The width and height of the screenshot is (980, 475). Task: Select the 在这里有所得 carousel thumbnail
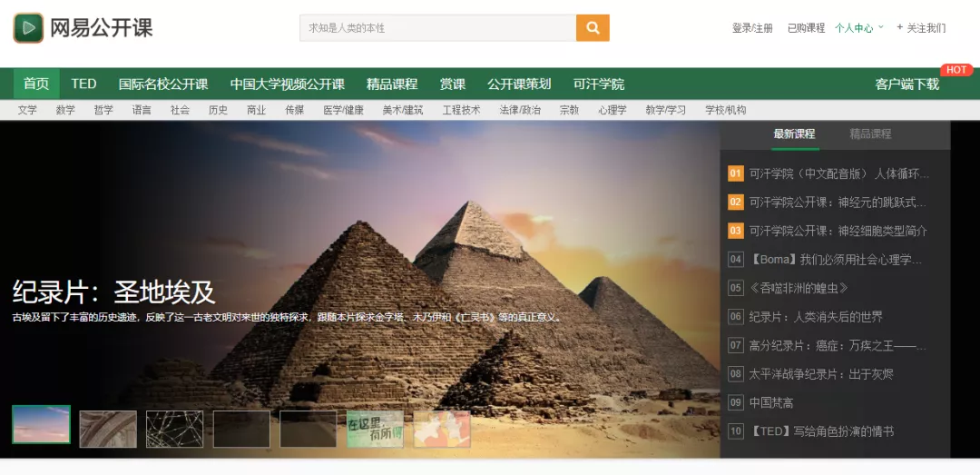[375, 430]
